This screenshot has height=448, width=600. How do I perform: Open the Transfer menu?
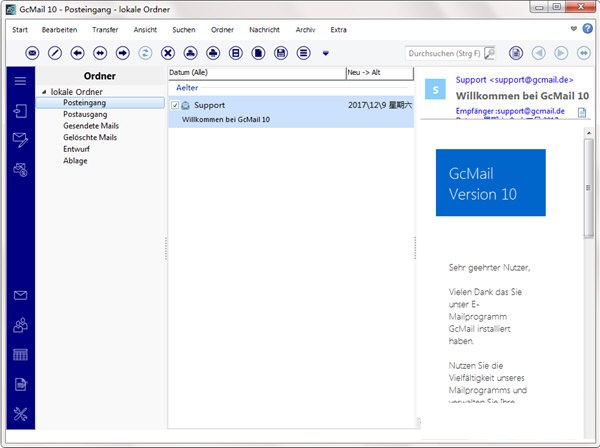coord(105,30)
